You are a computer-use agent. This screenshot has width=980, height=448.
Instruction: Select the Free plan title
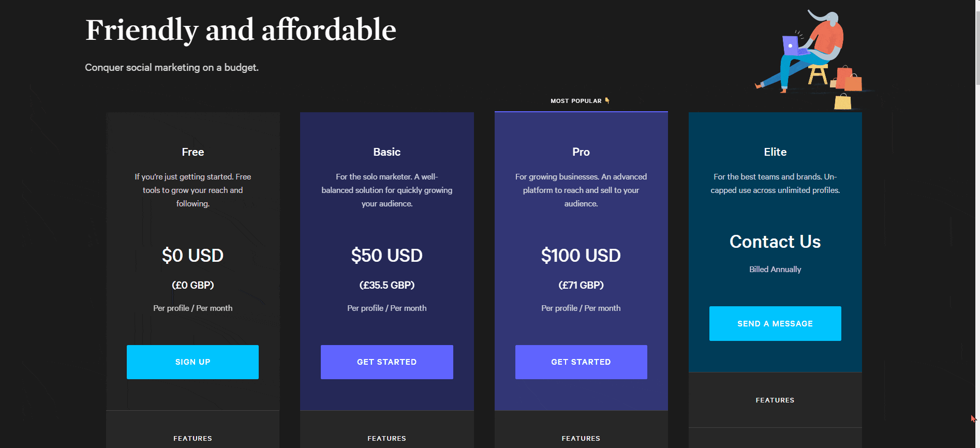[193, 152]
